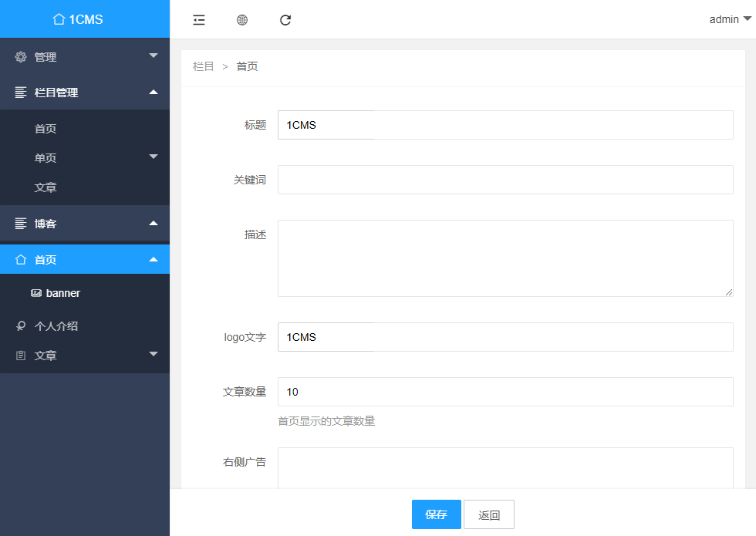Image resolution: width=756 pixels, height=536 pixels.
Task: Open the admin user dropdown
Action: pyautogui.click(x=729, y=19)
